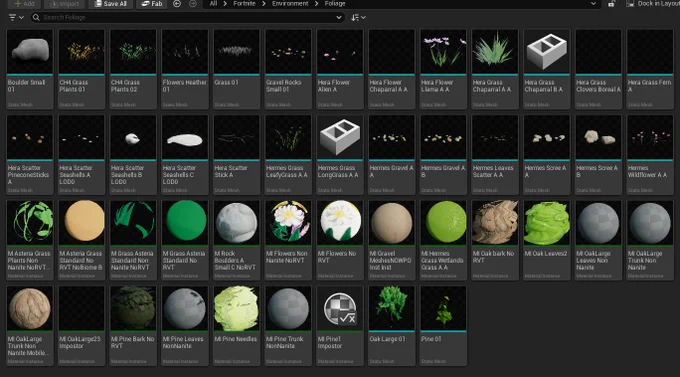Select the Boulder Small 01 static mesh
This screenshot has width=680, height=377.
[x=30, y=69]
